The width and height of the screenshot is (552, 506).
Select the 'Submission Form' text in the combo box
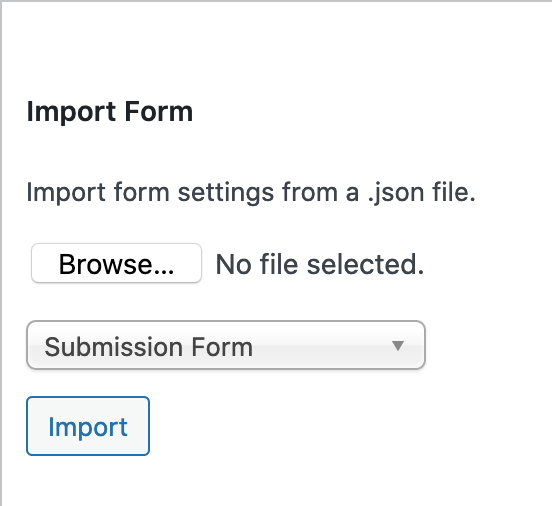coord(149,347)
